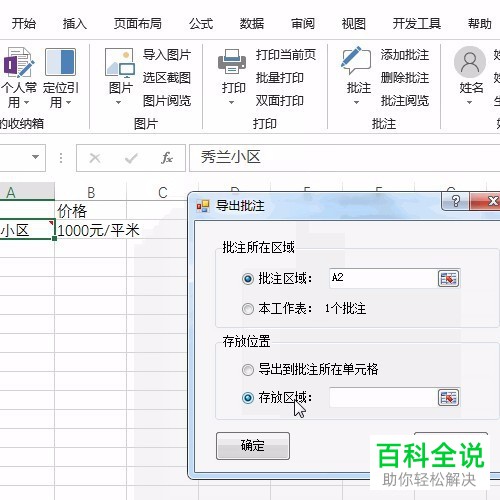
Task: Click 打印当前页 command
Action: [x=286, y=55]
